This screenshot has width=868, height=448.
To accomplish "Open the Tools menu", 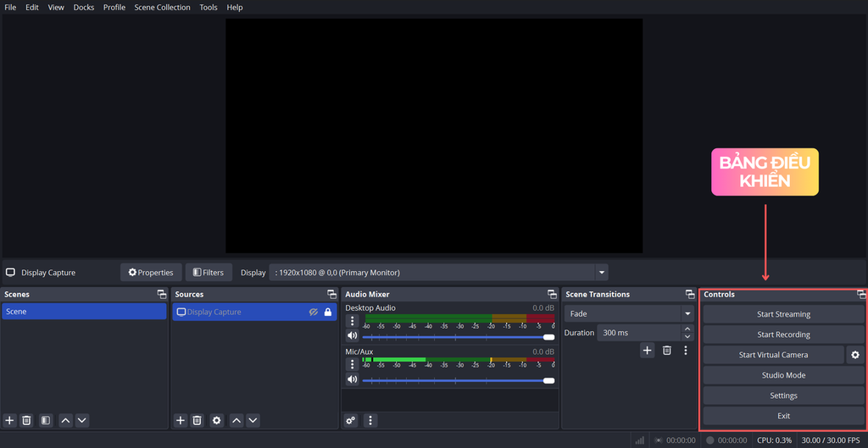I will pyautogui.click(x=209, y=7).
